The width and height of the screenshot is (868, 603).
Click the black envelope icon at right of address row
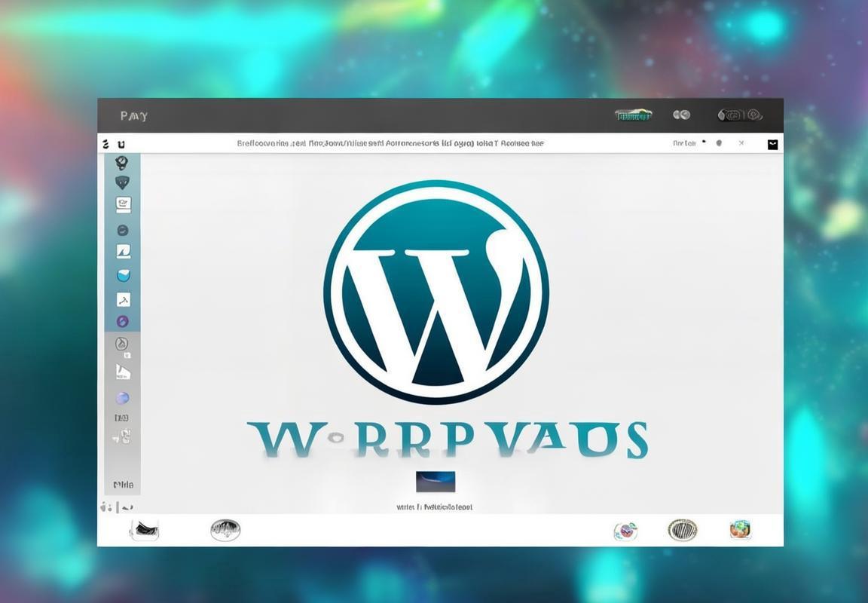click(773, 145)
